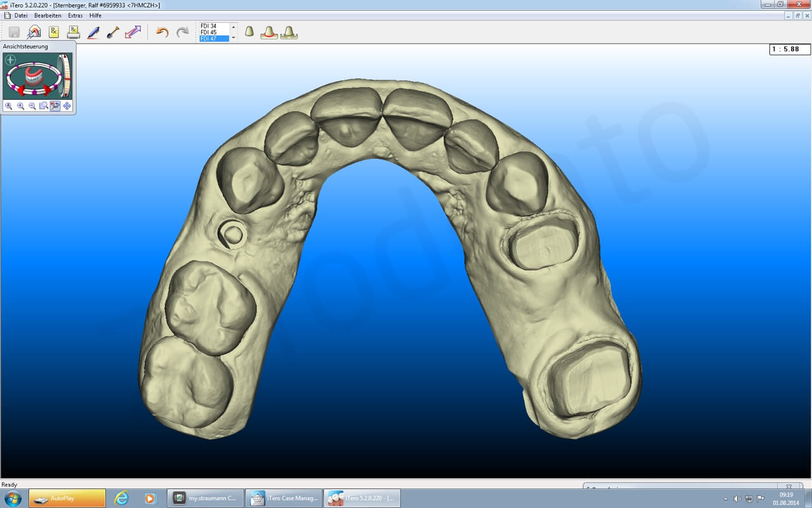This screenshot has height=508, width=812.
Task: Show the plain die view icon
Action: (x=249, y=31)
